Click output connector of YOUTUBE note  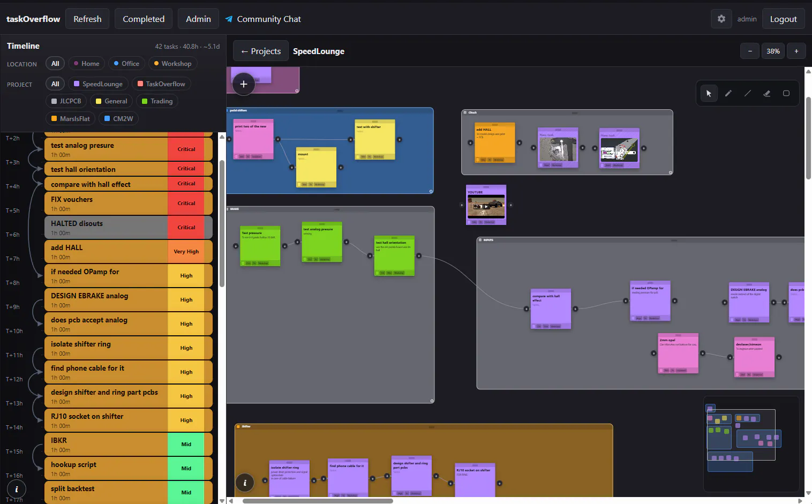coord(510,205)
